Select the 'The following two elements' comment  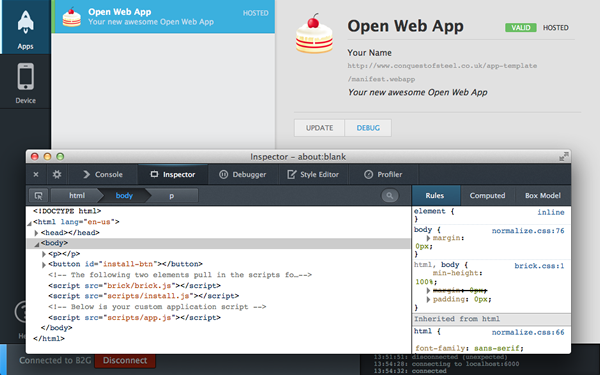(180, 275)
